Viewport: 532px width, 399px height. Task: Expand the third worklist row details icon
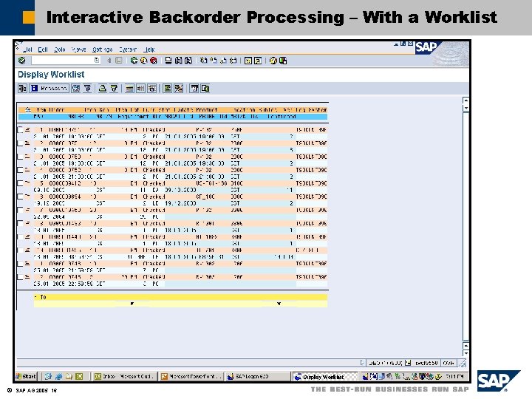click(x=27, y=157)
